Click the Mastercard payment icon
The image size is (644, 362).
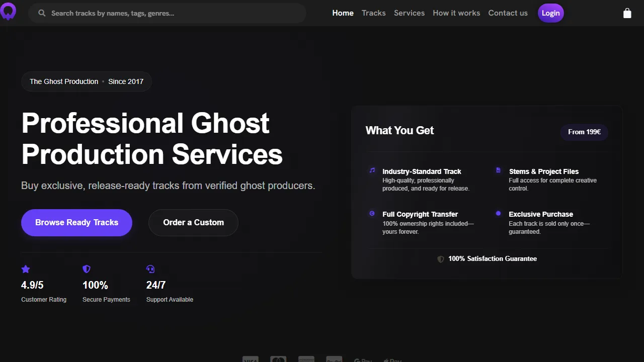[278, 359]
